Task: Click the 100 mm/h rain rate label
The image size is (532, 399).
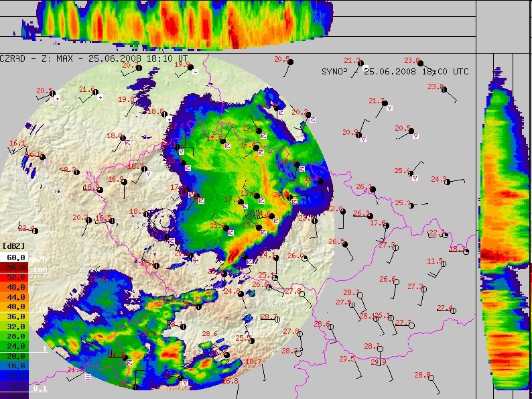Action: tap(40, 270)
